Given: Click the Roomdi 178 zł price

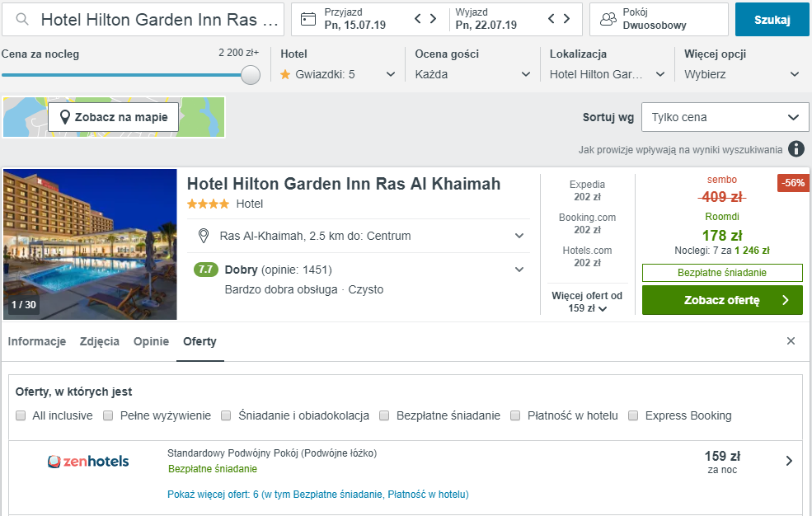Looking at the screenshot, I should point(722,236).
